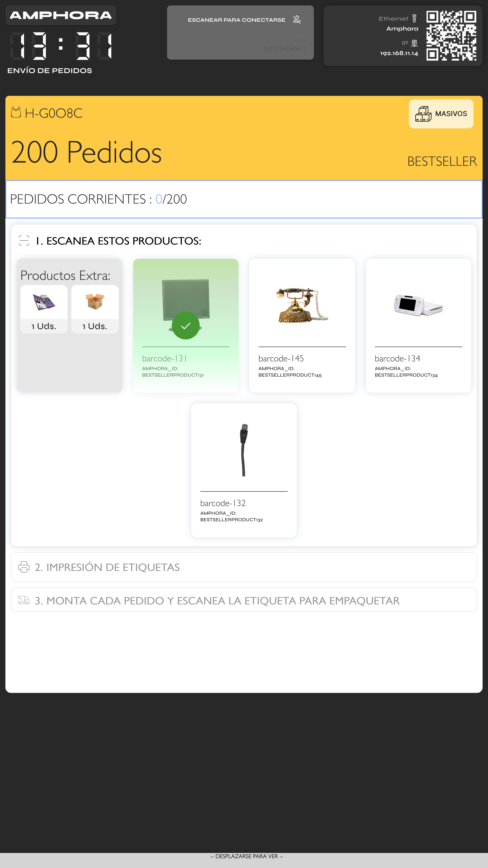
Task: Select the antique telephone barcode-145 card
Action: [302, 325]
